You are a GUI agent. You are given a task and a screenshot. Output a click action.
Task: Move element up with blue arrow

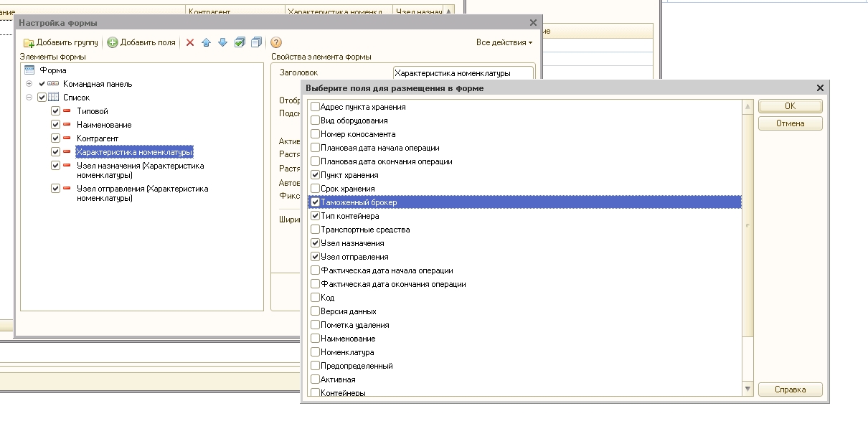click(x=206, y=43)
